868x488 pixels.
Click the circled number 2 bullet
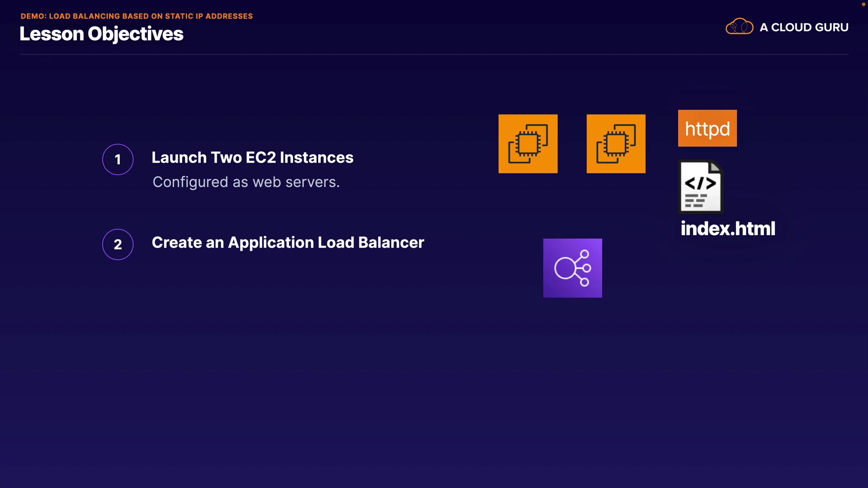click(x=118, y=244)
